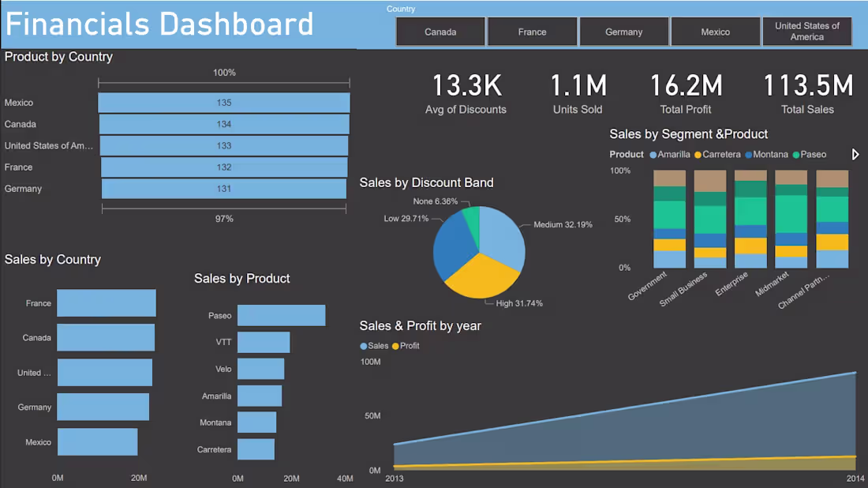Toggle the Germany country filter

(x=624, y=32)
